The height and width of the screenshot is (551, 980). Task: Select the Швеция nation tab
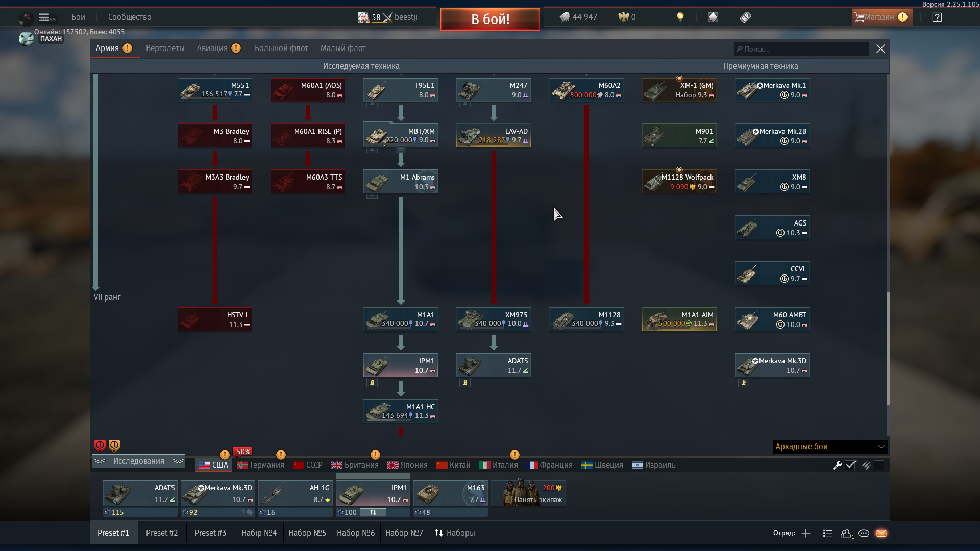coord(602,465)
